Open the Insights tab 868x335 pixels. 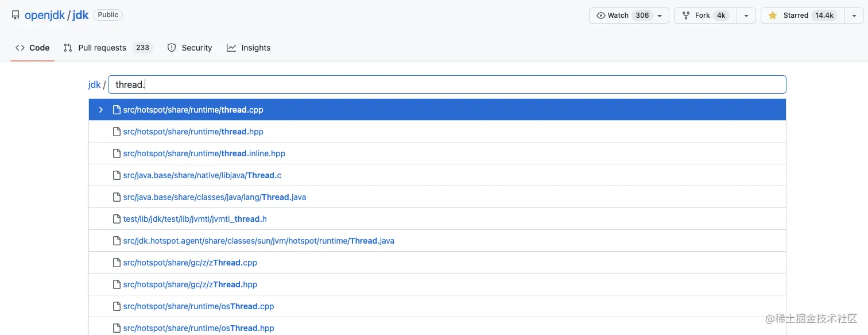249,48
